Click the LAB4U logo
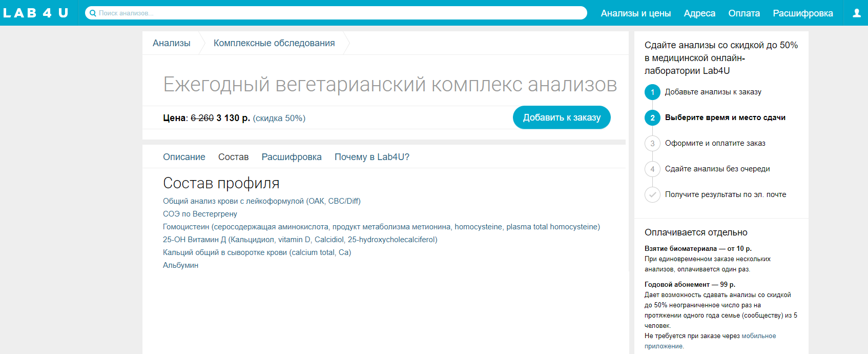 point(36,13)
